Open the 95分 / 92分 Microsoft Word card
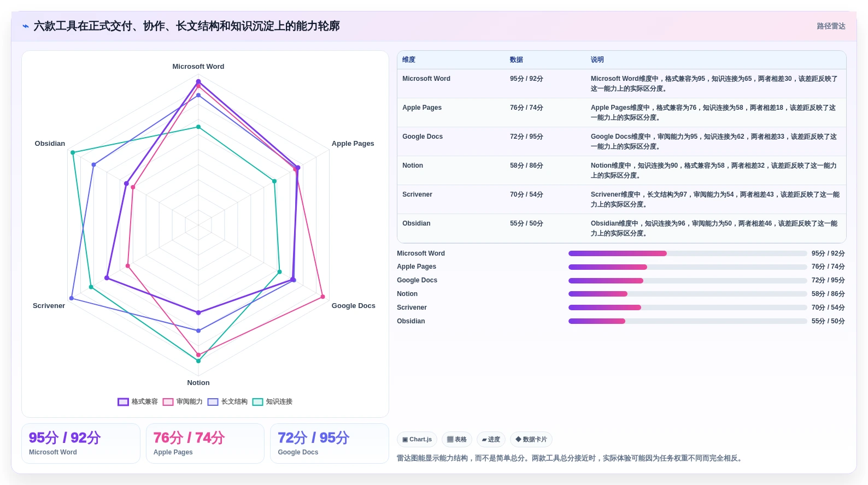The height and width of the screenshot is (485, 868). click(81, 443)
